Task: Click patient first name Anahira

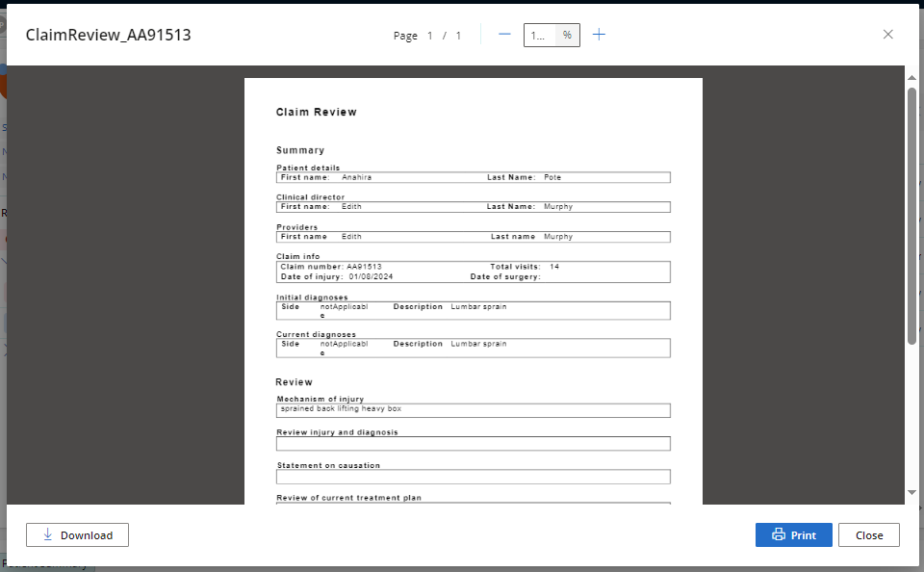Action: pos(356,177)
